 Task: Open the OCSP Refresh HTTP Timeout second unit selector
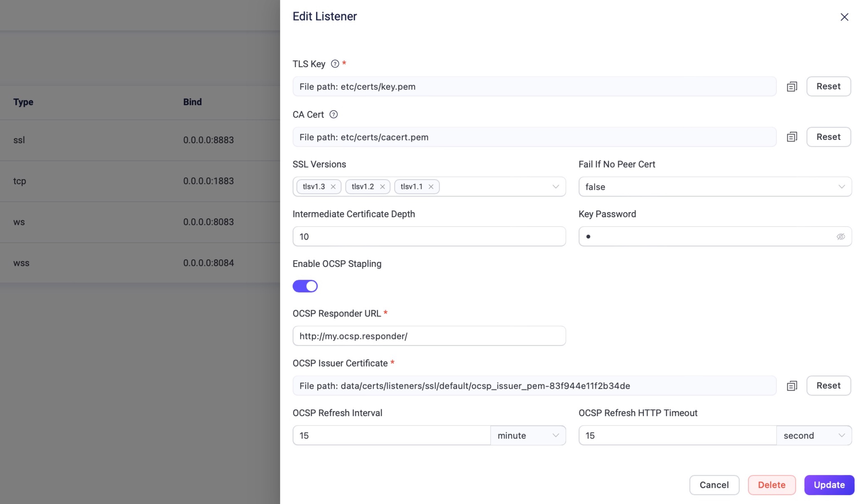click(814, 435)
